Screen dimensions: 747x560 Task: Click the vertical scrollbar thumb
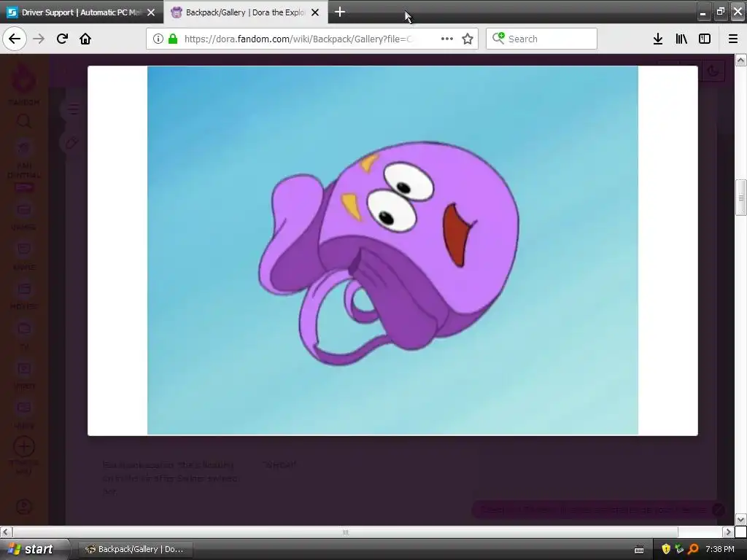741,198
